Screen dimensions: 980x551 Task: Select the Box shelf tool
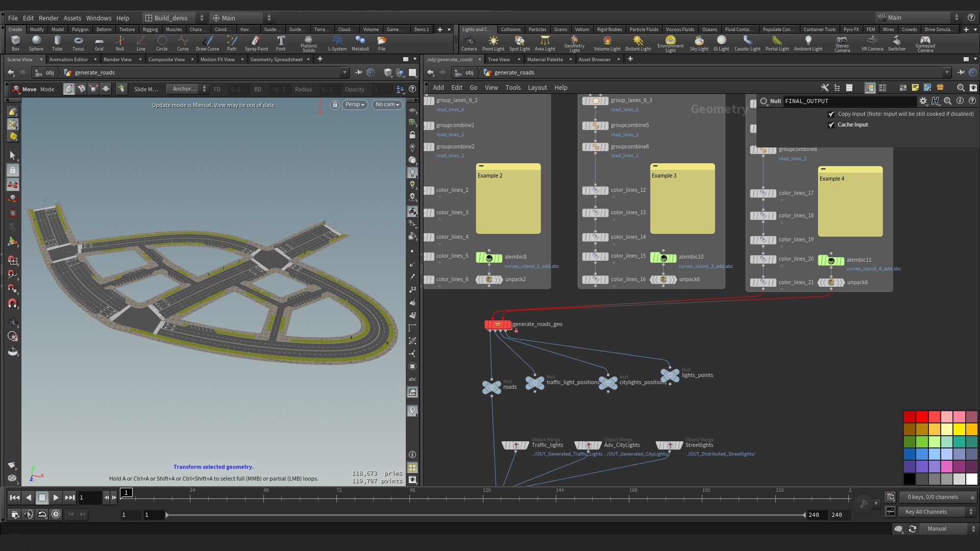pos(15,43)
